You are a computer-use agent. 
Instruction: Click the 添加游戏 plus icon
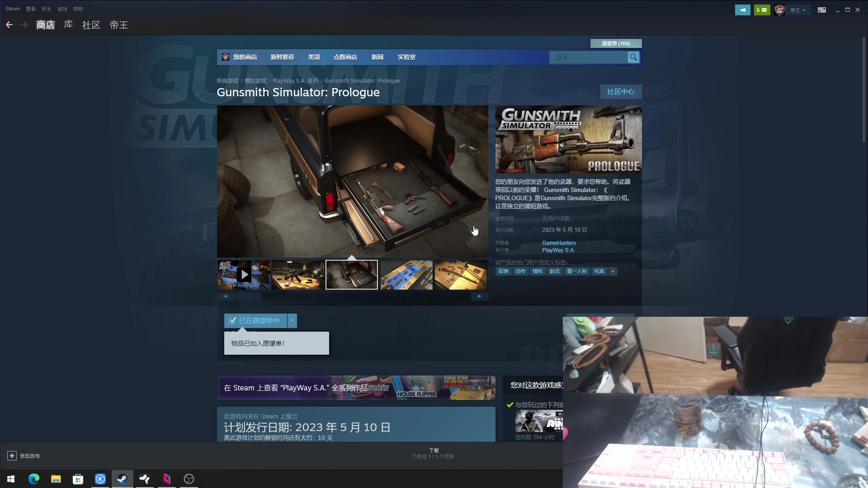(12, 456)
